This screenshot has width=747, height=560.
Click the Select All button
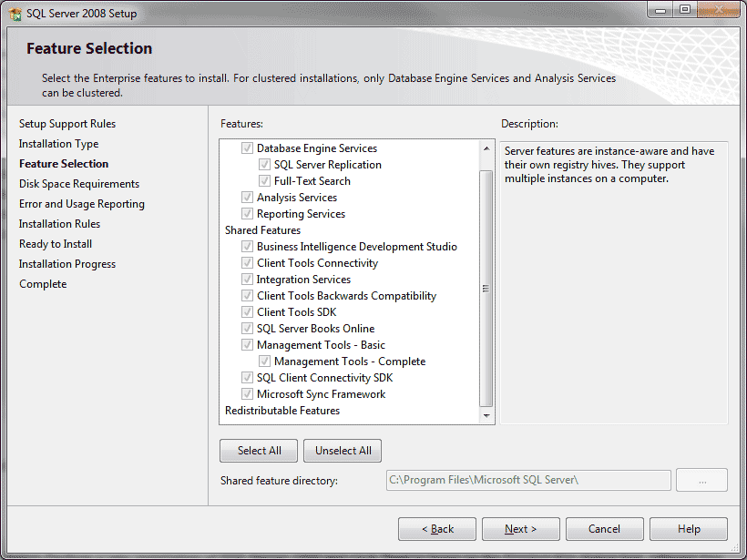(259, 451)
